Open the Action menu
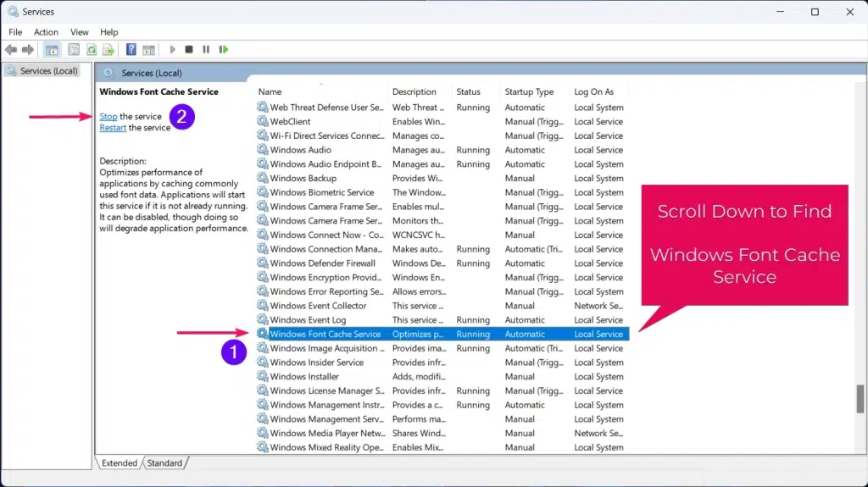The width and height of the screenshot is (868, 487). 46,32
